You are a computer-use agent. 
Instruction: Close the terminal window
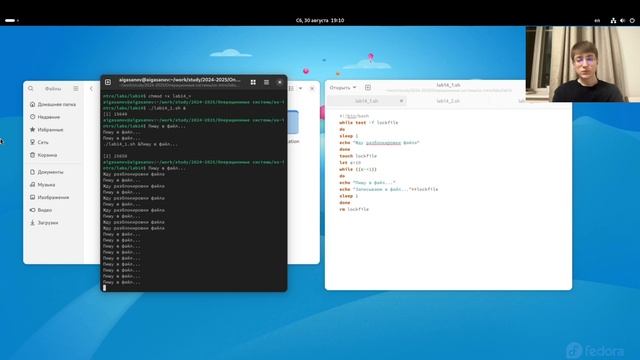pos(280,82)
